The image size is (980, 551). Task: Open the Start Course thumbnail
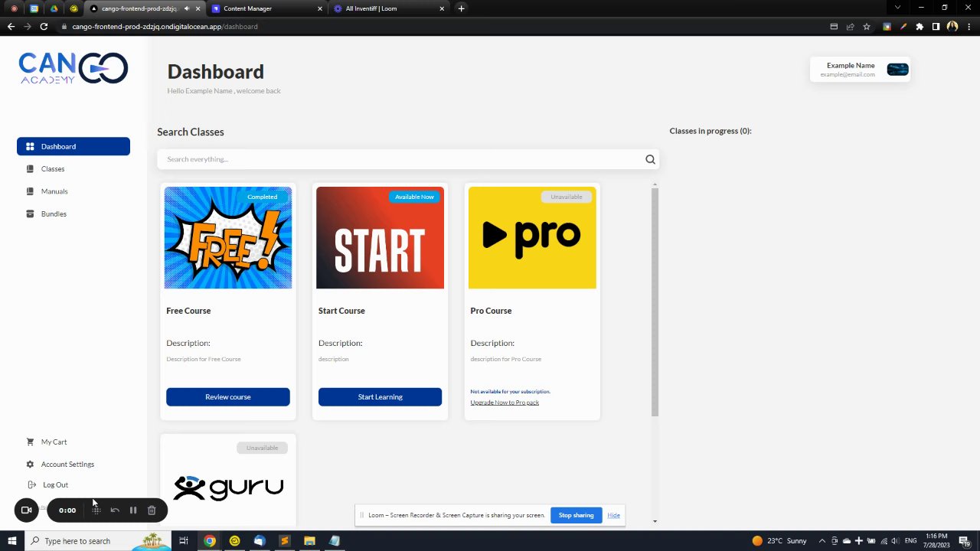coord(380,237)
